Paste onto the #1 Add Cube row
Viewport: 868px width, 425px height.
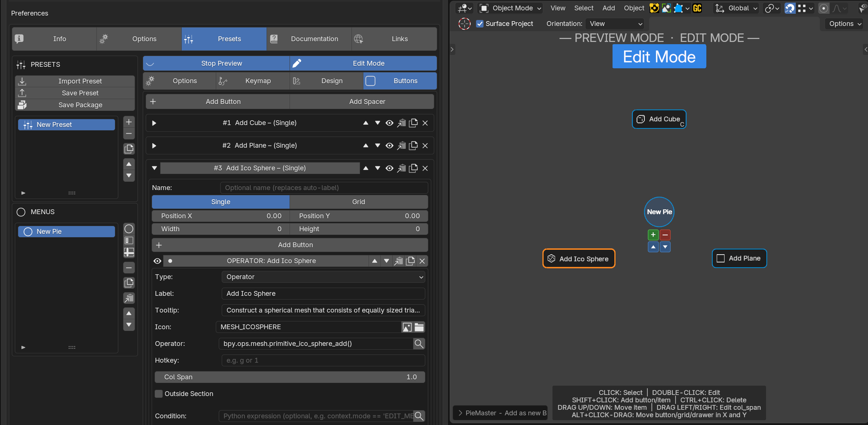pyautogui.click(x=402, y=123)
